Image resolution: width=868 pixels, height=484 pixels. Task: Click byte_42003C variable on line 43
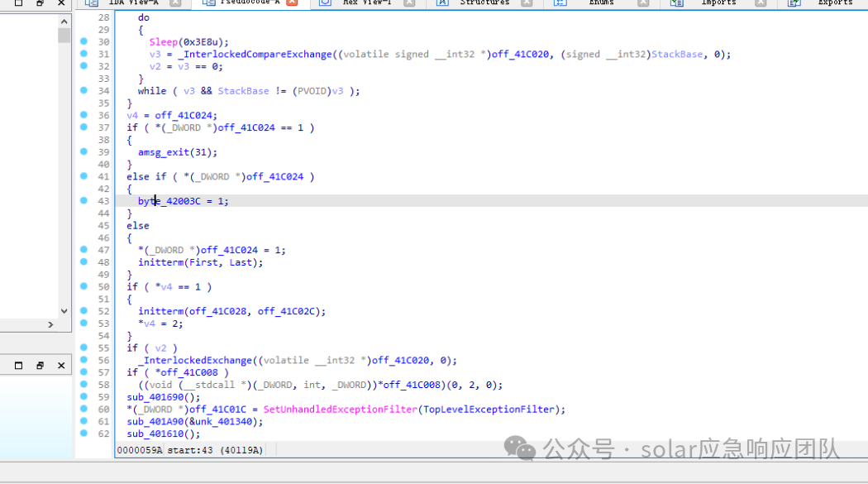pyautogui.click(x=169, y=201)
